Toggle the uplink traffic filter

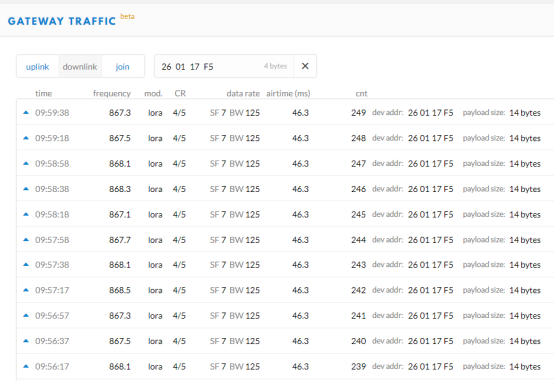coord(37,66)
